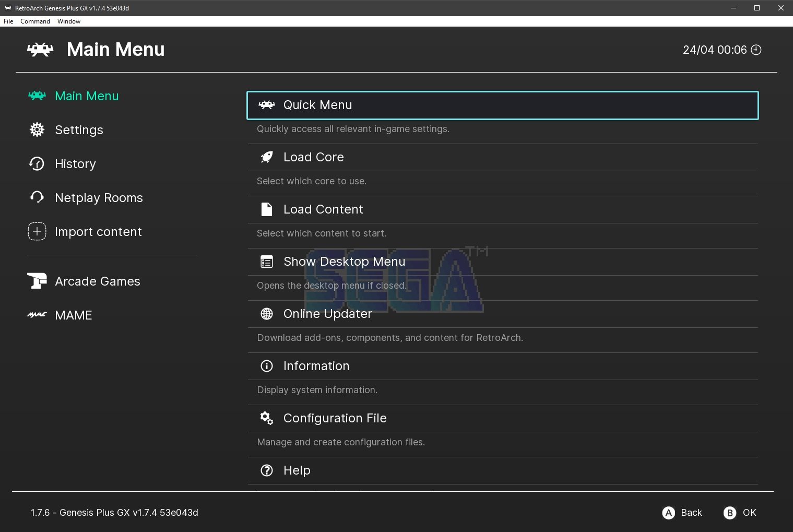This screenshot has width=793, height=532.
Task: Click the RetroArch invader logo in header
Action: point(40,50)
